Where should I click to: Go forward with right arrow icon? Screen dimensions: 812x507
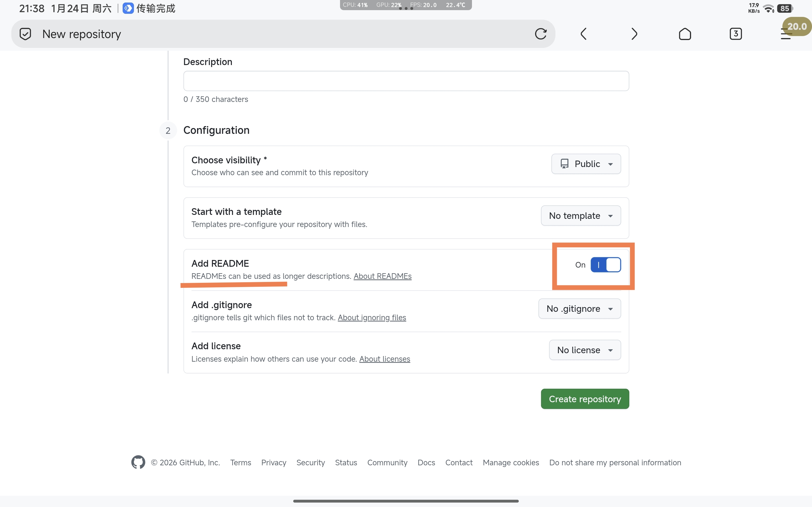[634, 34]
